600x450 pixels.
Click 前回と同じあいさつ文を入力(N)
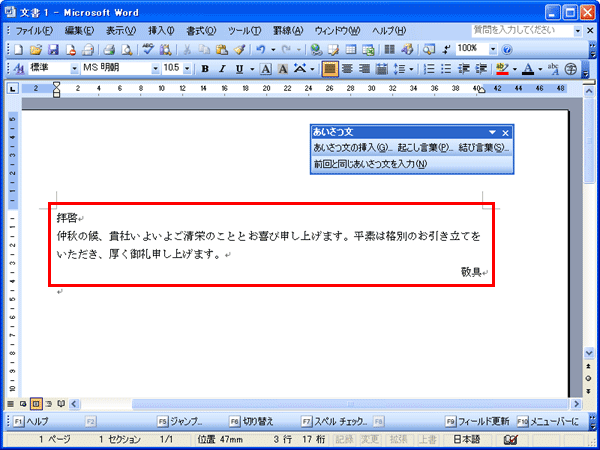tap(370, 164)
